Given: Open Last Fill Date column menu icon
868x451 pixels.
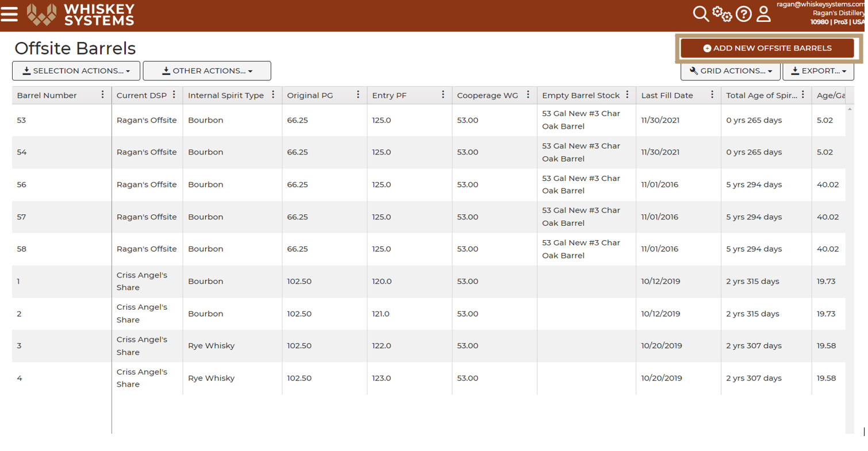Looking at the screenshot, I should (712, 95).
